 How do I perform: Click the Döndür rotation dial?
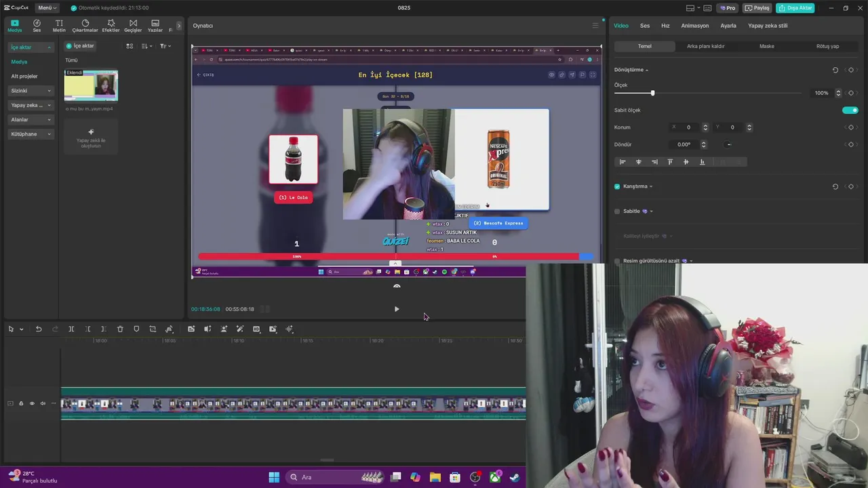point(728,144)
